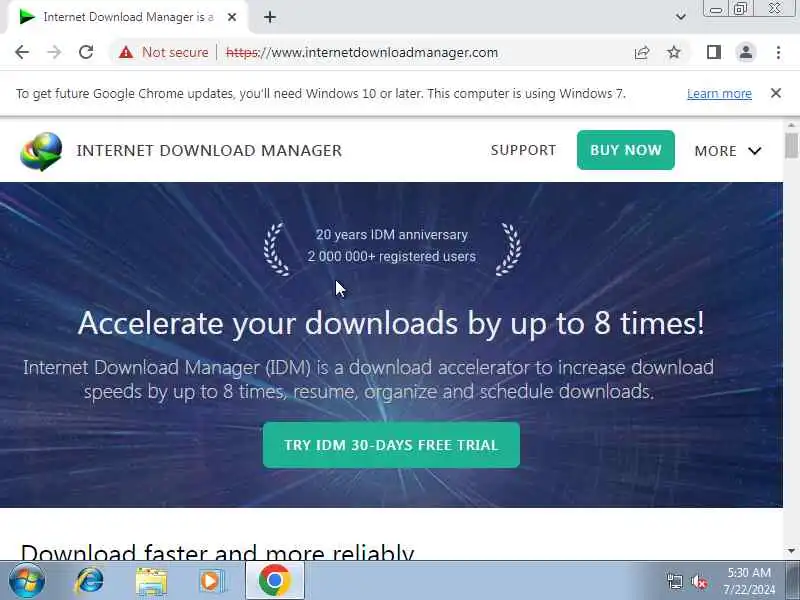Bookmark this page with the star icon
This screenshot has height=600, width=800.
coord(674,52)
